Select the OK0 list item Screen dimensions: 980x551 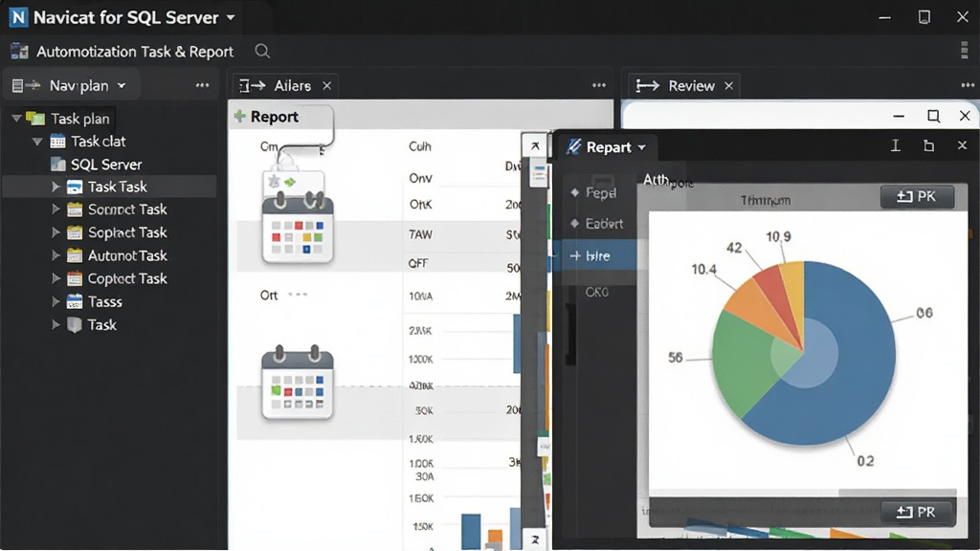pos(597,292)
